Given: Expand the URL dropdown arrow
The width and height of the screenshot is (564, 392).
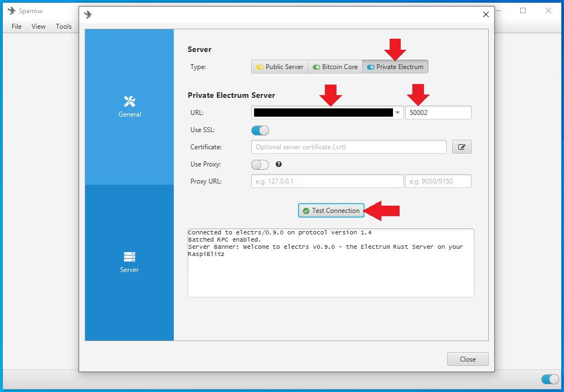Looking at the screenshot, I should (397, 112).
